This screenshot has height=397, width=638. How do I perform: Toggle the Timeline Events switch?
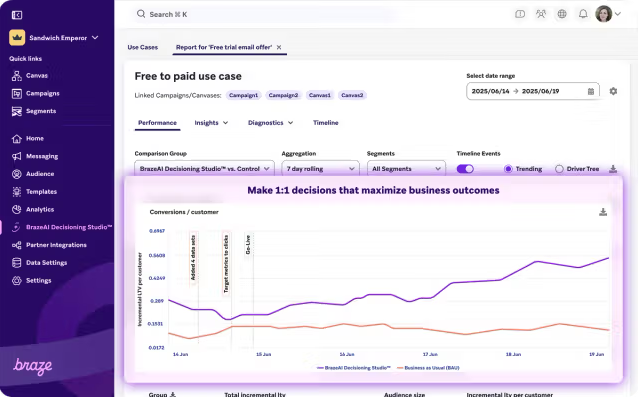[x=465, y=169]
